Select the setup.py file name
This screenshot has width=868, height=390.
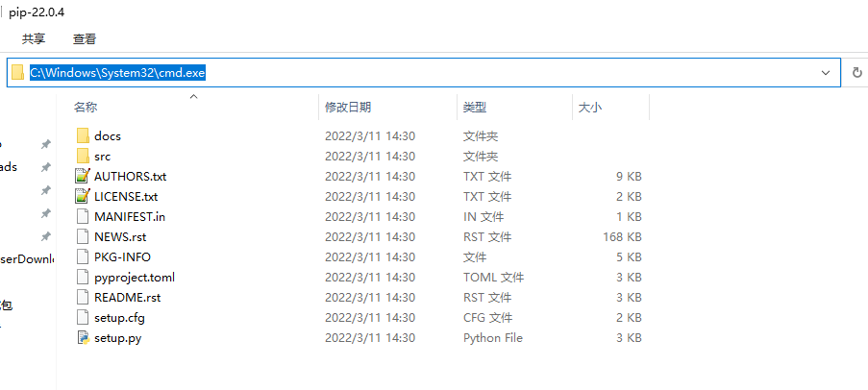[117, 338]
